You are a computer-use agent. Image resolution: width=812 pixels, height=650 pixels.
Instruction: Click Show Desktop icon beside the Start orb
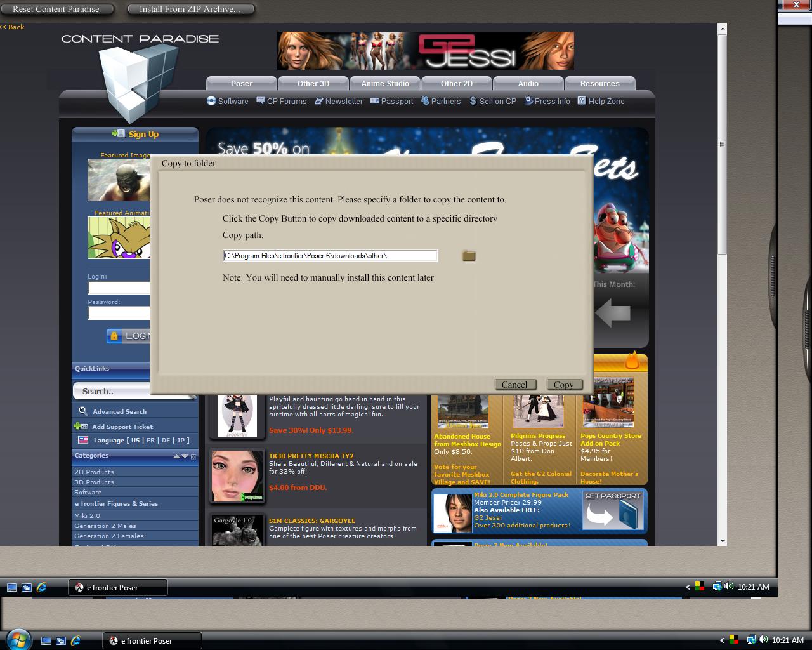[x=46, y=641]
